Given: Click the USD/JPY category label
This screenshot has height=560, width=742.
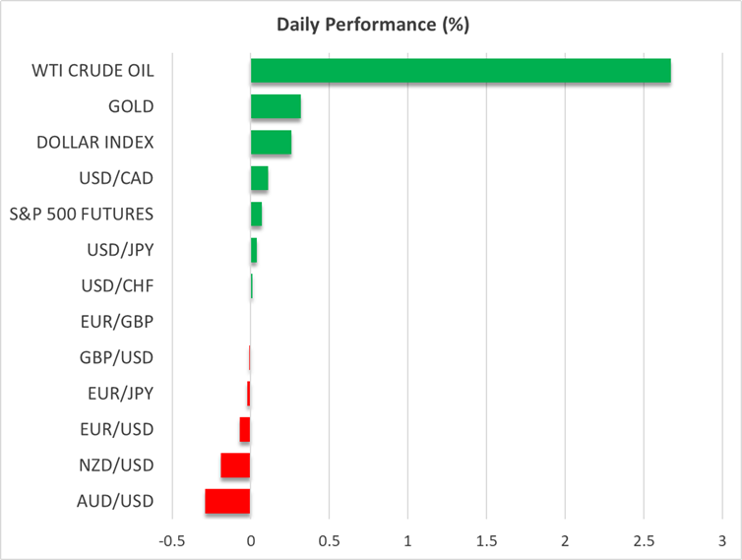Looking at the screenshot, I should point(120,250).
